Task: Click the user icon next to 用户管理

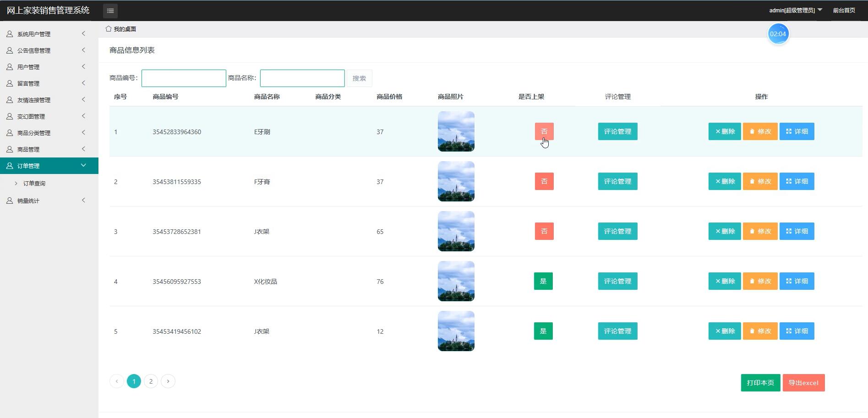Action: coord(10,67)
